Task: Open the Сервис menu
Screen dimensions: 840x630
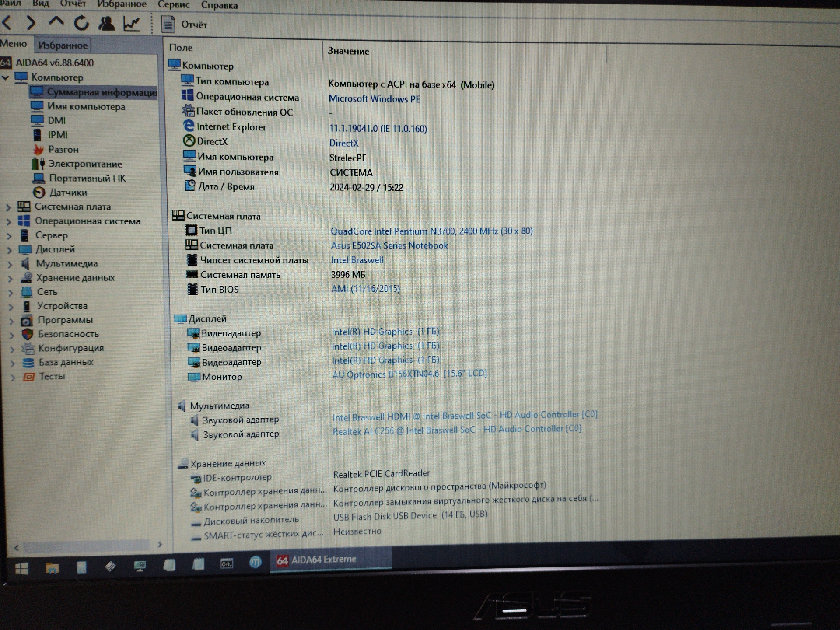Action: coord(173,5)
